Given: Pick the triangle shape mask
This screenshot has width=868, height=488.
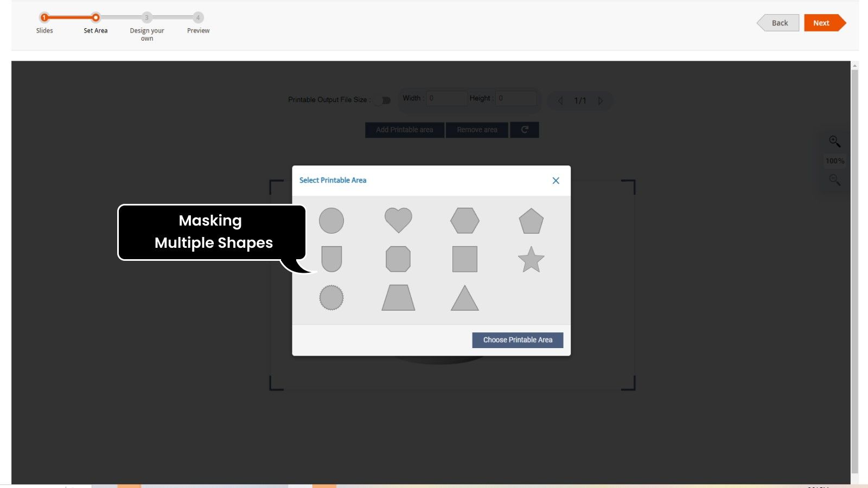Looking at the screenshot, I should (x=465, y=299).
